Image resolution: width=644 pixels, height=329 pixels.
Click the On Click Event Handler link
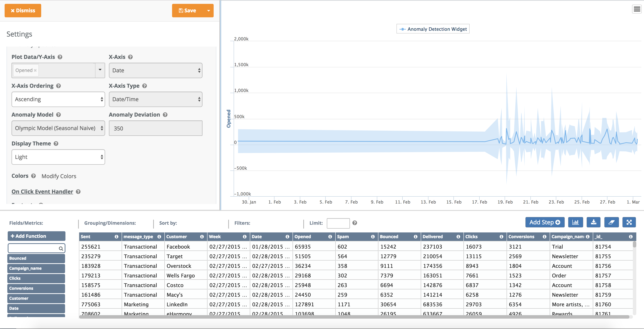[x=42, y=191]
